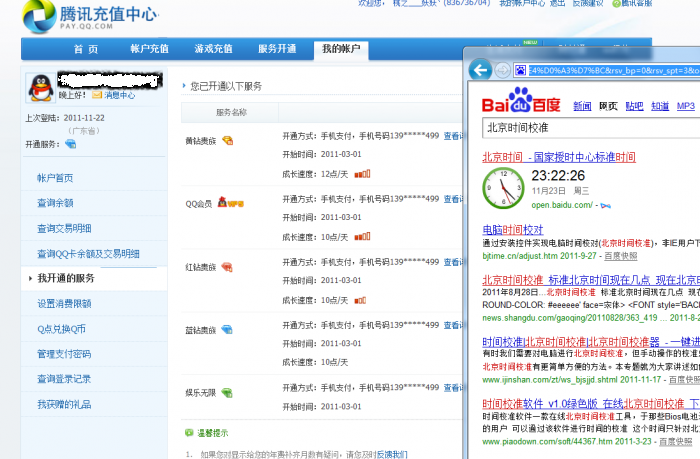Click the analog clock in Baidu time result

(504, 188)
